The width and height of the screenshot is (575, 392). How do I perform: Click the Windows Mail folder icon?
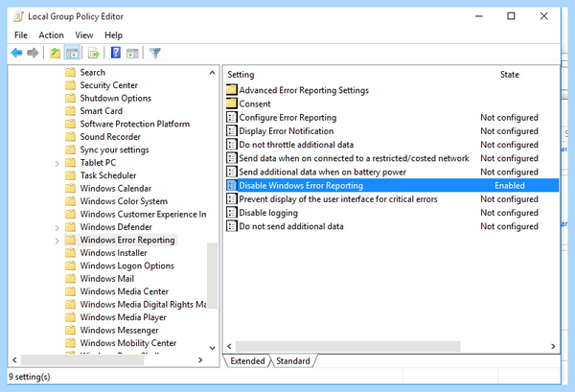click(70, 279)
